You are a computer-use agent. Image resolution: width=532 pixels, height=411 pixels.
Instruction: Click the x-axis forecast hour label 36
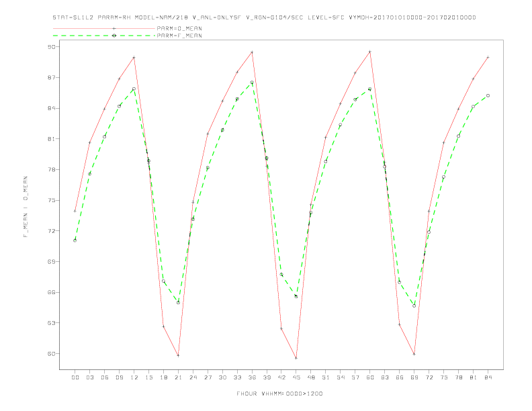click(252, 377)
